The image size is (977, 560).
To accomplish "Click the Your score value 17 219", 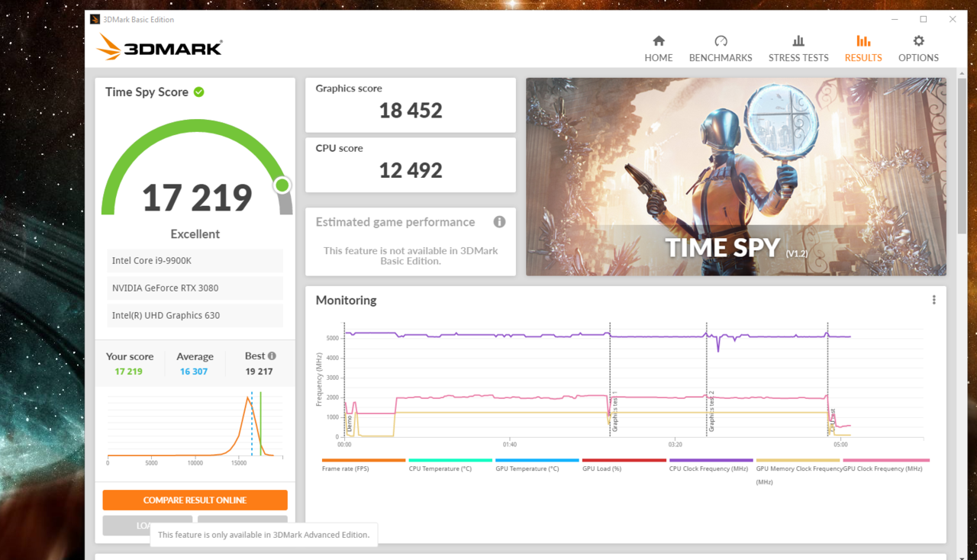I will pos(128,372).
